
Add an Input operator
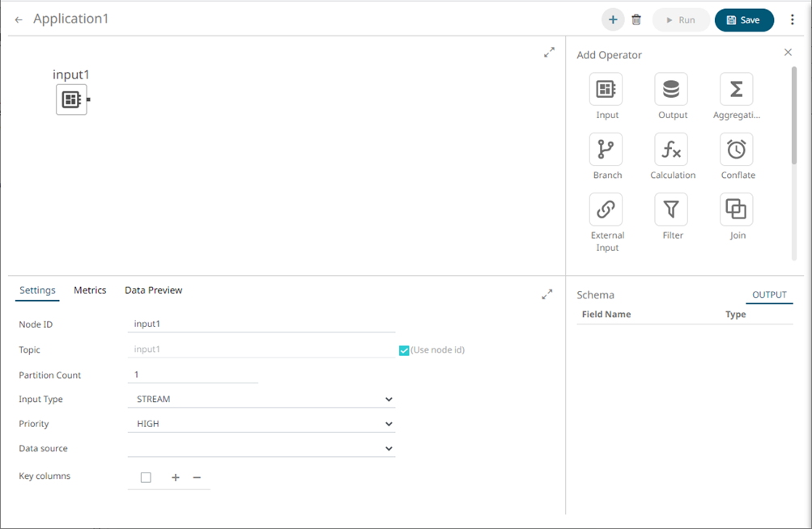point(606,90)
